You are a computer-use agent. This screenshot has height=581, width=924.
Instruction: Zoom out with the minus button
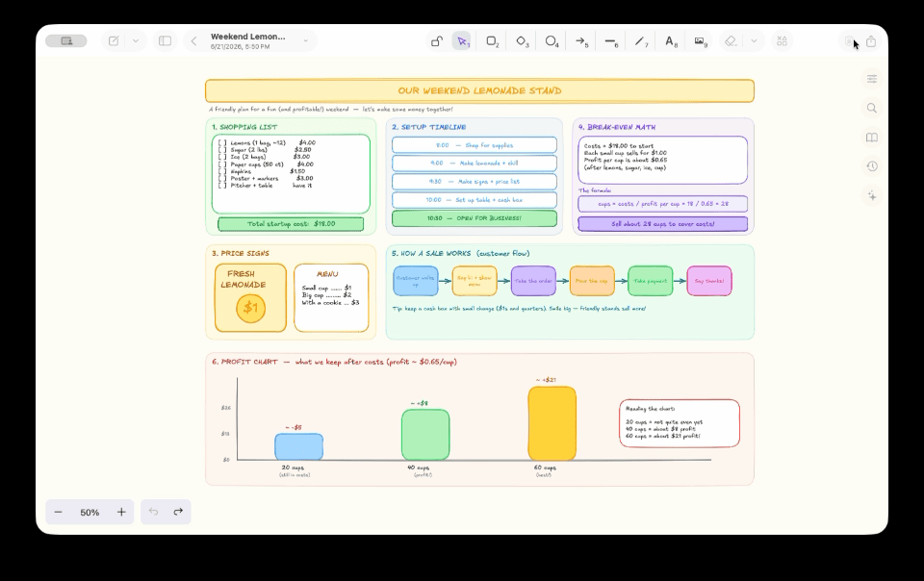[x=59, y=512]
